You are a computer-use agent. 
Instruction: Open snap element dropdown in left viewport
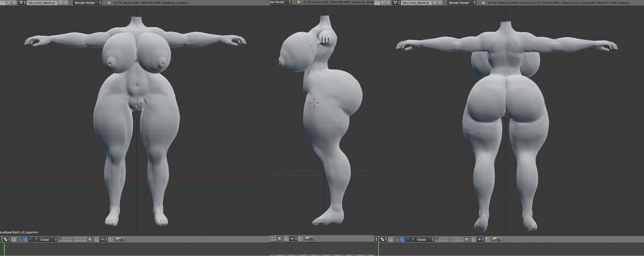click(x=104, y=239)
